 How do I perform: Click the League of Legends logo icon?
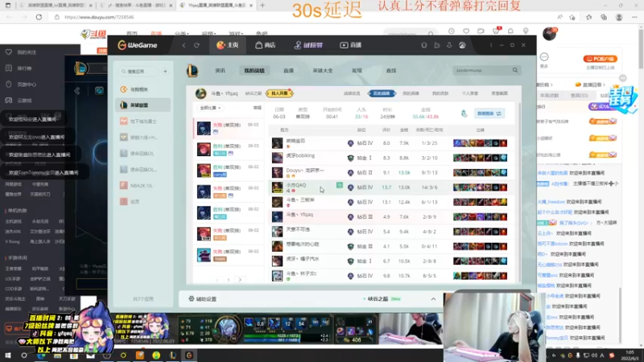(192, 71)
